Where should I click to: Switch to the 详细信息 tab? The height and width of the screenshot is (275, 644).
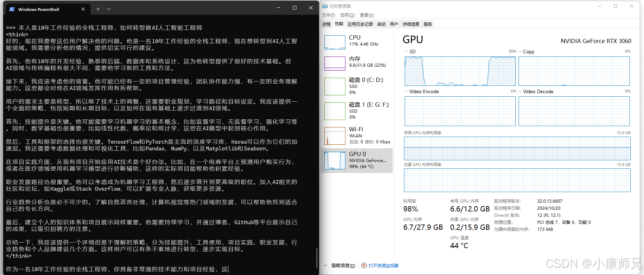click(411, 24)
